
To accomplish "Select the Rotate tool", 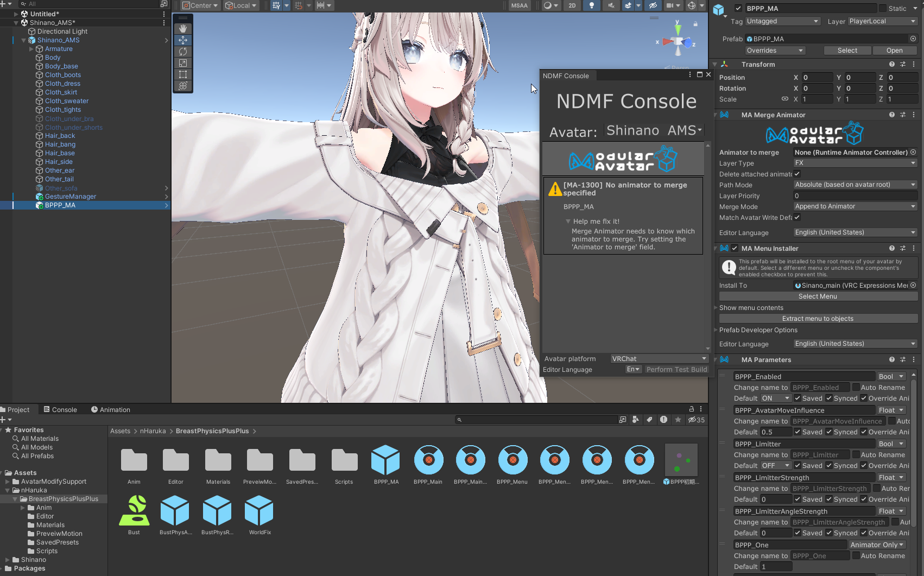I will click(183, 52).
